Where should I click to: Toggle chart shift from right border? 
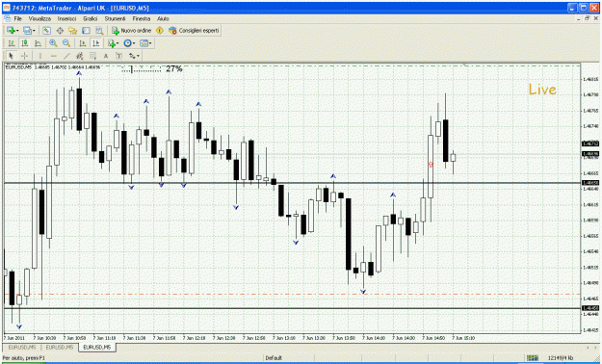click(95, 43)
